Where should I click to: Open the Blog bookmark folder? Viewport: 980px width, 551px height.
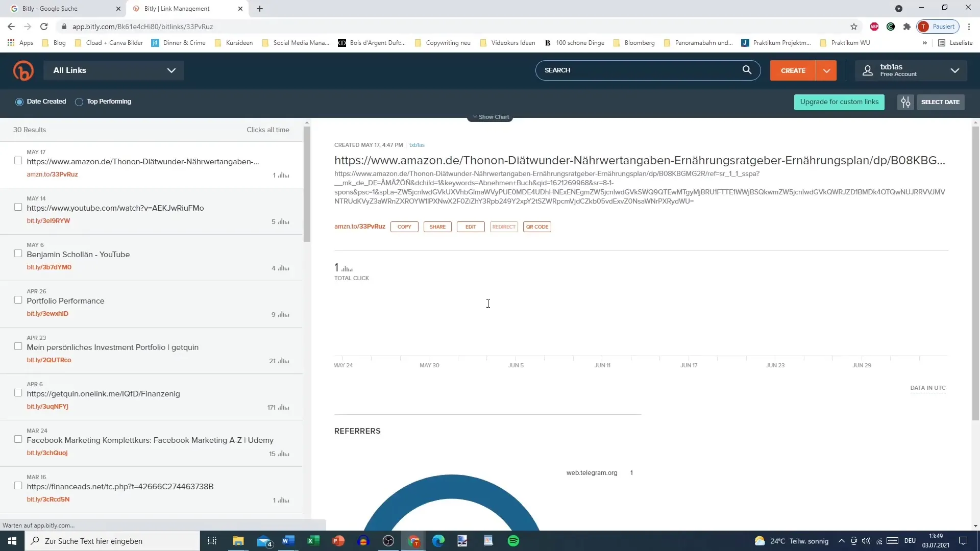[54, 43]
